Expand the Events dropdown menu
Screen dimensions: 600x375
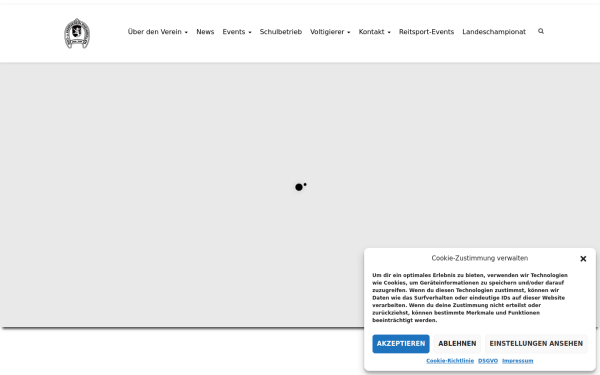[x=237, y=32]
